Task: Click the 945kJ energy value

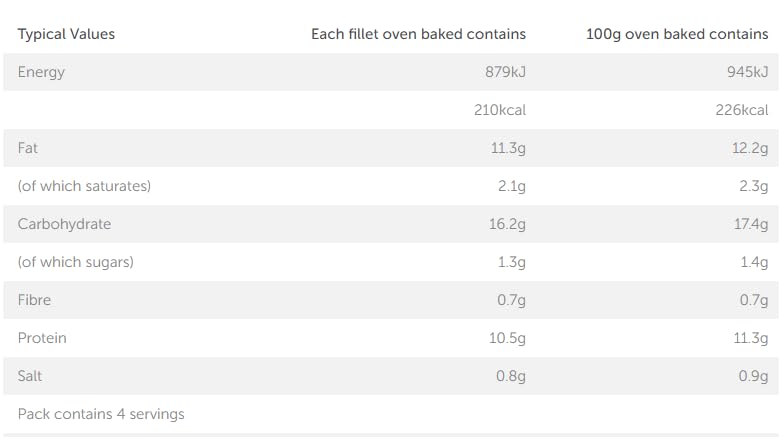Action: click(746, 72)
